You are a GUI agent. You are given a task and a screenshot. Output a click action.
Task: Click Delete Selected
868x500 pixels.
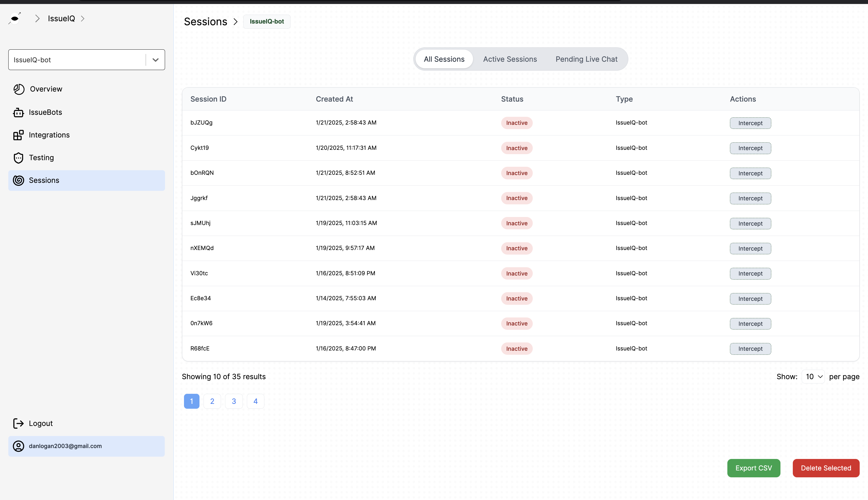coord(826,468)
